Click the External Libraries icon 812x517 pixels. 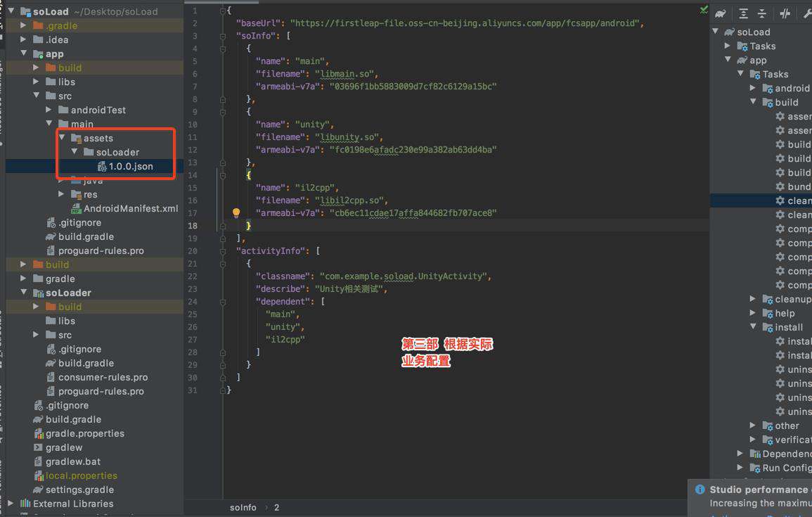[25, 504]
